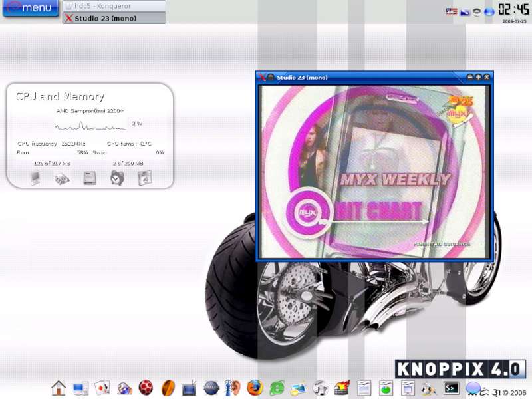Open the wizard character dock icon

[x=124, y=388]
